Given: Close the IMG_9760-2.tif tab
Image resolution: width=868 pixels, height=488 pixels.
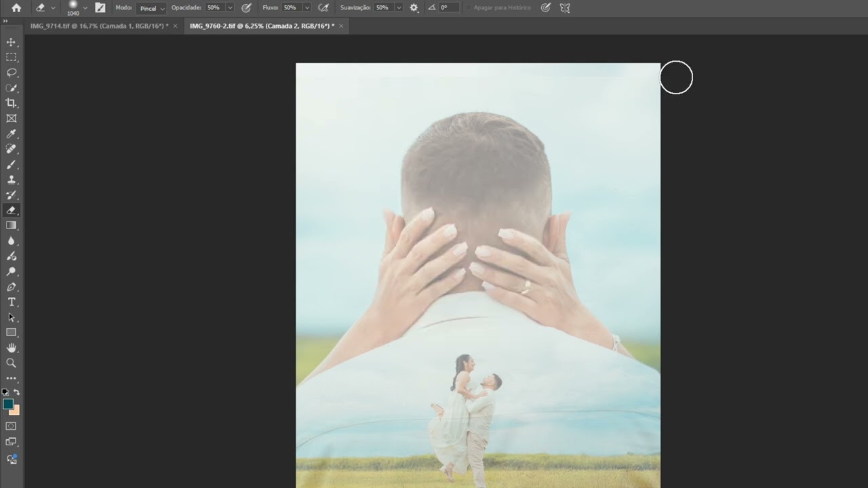Looking at the screenshot, I should (x=341, y=26).
